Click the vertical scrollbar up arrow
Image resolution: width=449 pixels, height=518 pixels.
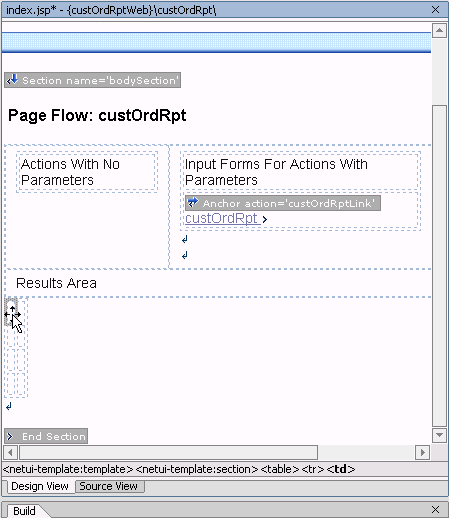coord(439,30)
